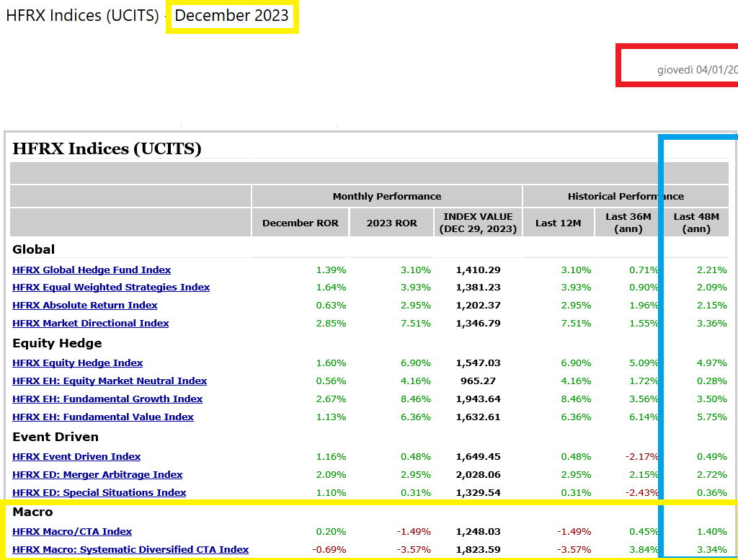Click Last 36M value 5.09%
Viewport: 738px width, 560px height.
(x=644, y=363)
